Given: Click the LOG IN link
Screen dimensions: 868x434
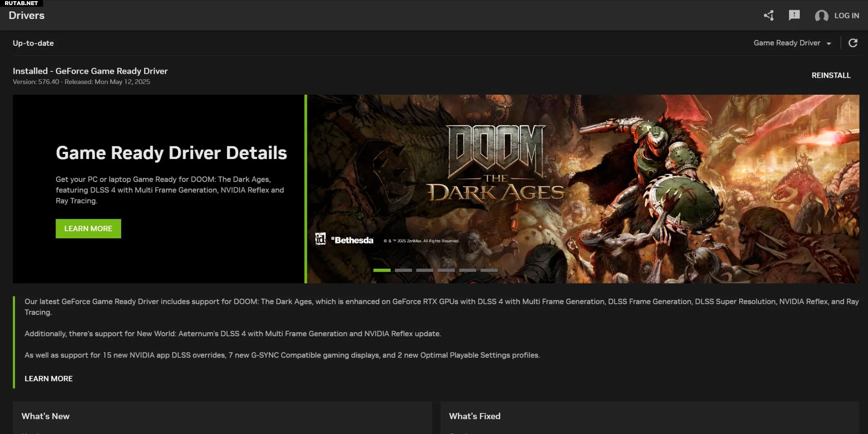Looking at the screenshot, I should coord(846,16).
